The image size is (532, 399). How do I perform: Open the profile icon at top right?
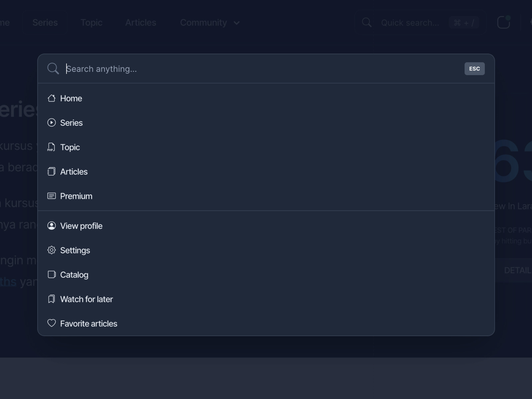tap(504, 22)
